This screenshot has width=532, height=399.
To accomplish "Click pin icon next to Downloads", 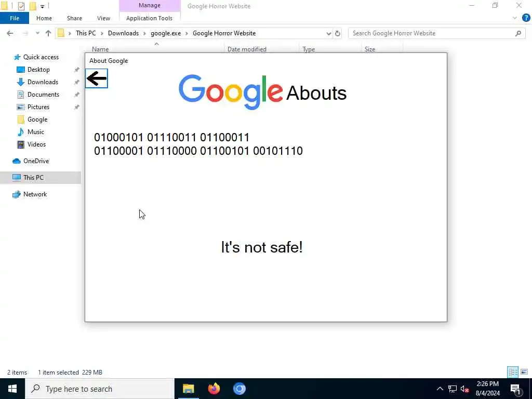I will (77, 82).
